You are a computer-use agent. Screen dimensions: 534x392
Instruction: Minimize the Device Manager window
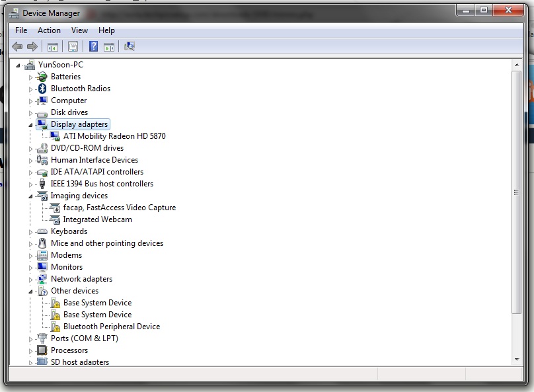(x=466, y=10)
